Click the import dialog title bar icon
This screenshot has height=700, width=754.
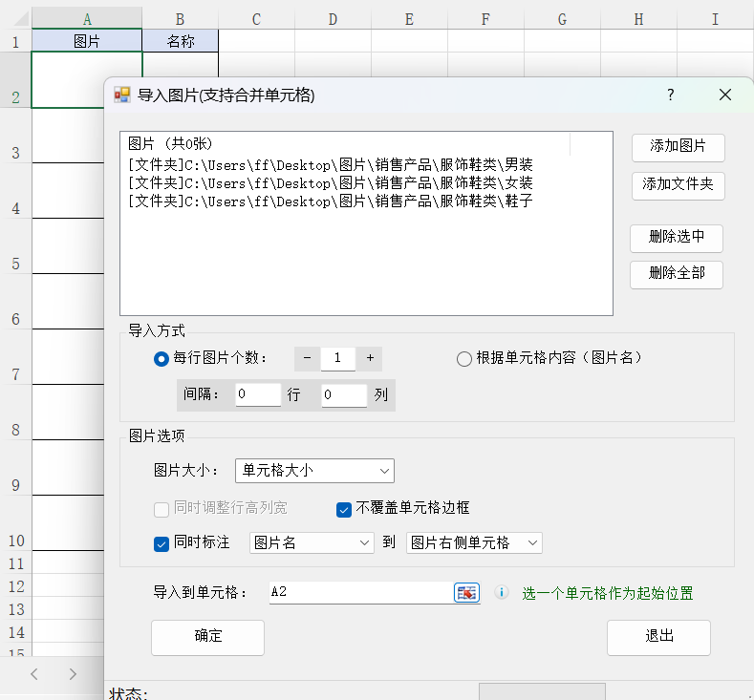122,95
